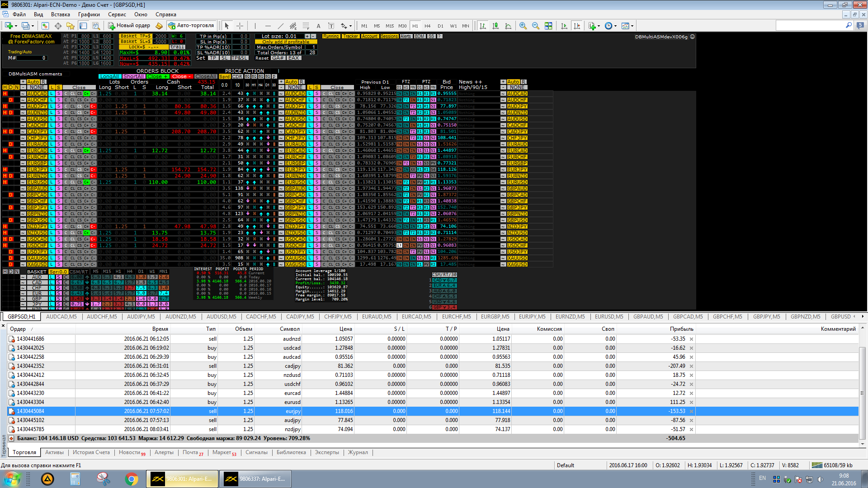Expand the Profiles dropdown arrow

[33, 26]
